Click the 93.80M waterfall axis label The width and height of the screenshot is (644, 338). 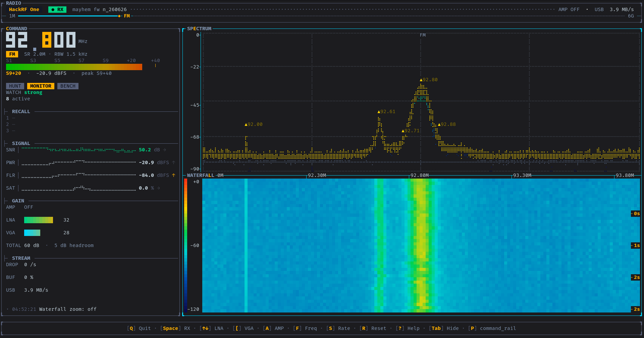point(625,175)
